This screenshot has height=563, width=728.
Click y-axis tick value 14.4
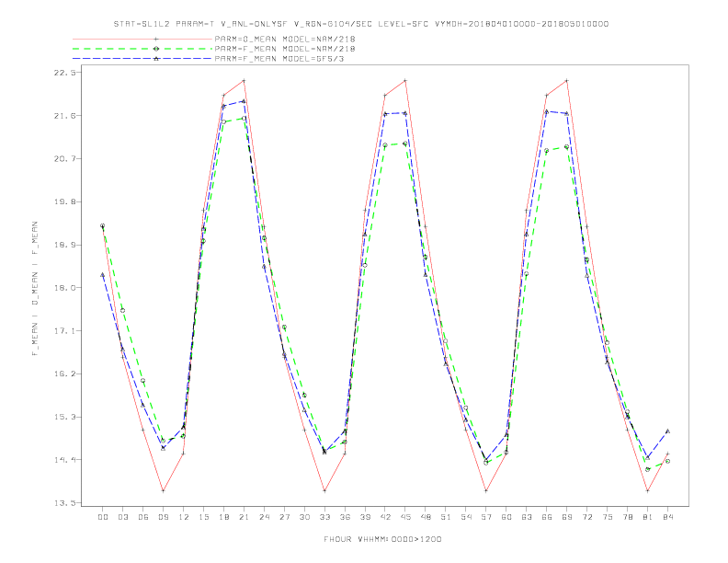tap(64, 460)
